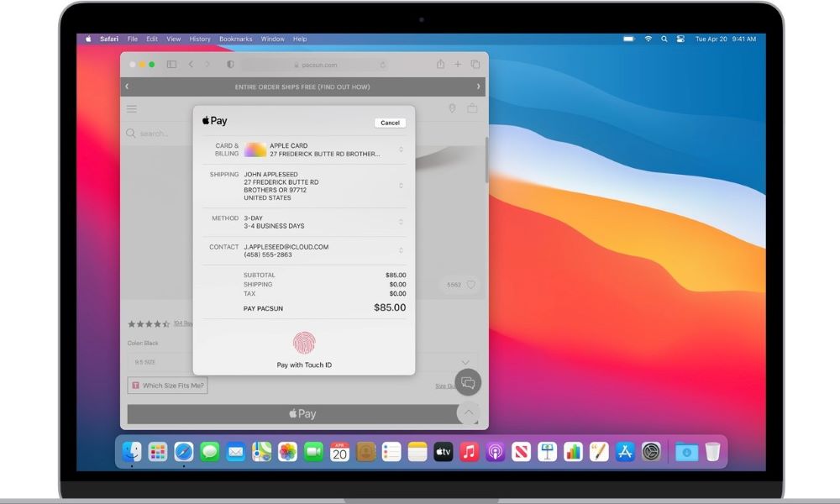Screen dimensions: 840x504
Task: Show the previous promo banner message
Action: [x=127, y=87]
